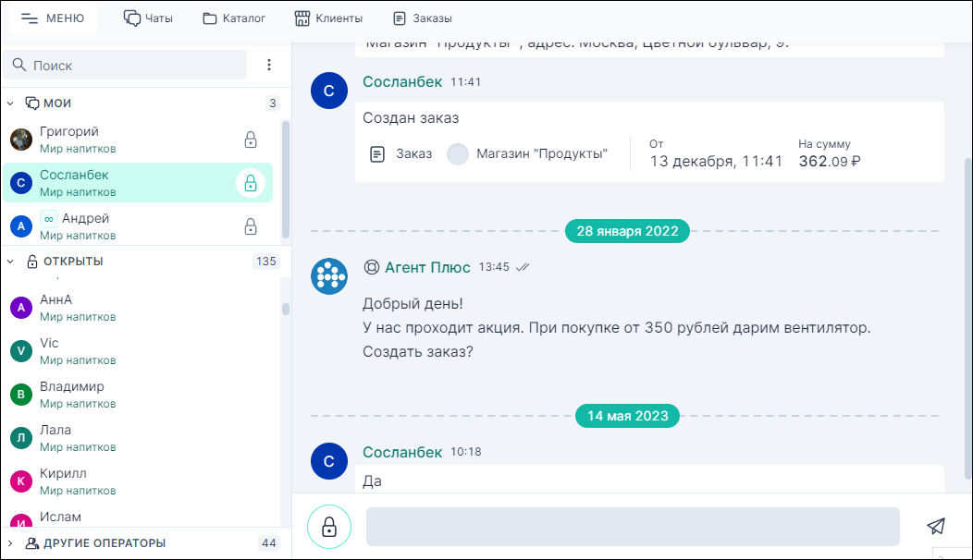Open the chat with Лала
The height and width of the screenshot is (560, 973).
pos(139,437)
